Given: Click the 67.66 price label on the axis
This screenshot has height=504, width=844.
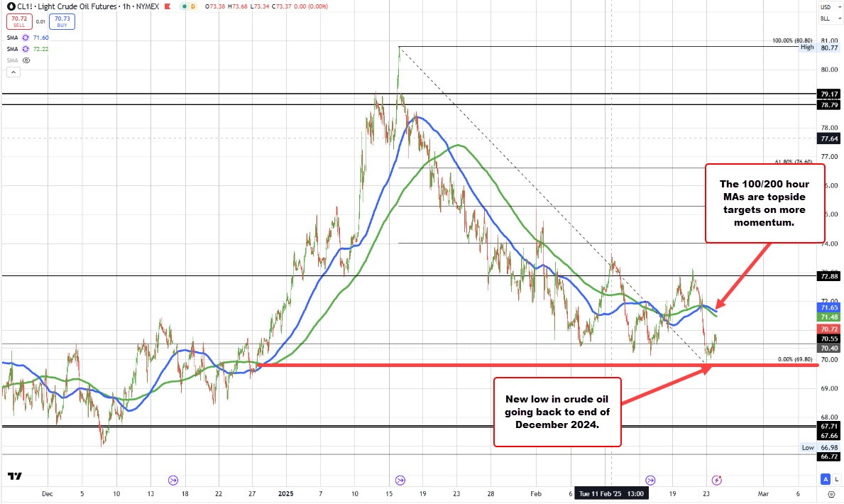Looking at the screenshot, I should click(829, 436).
